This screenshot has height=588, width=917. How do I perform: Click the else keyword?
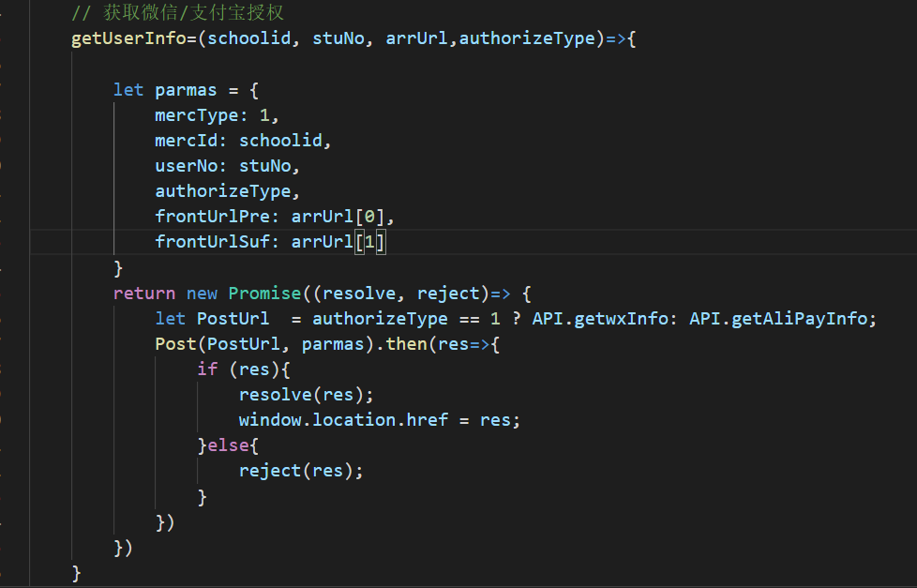[x=228, y=445]
